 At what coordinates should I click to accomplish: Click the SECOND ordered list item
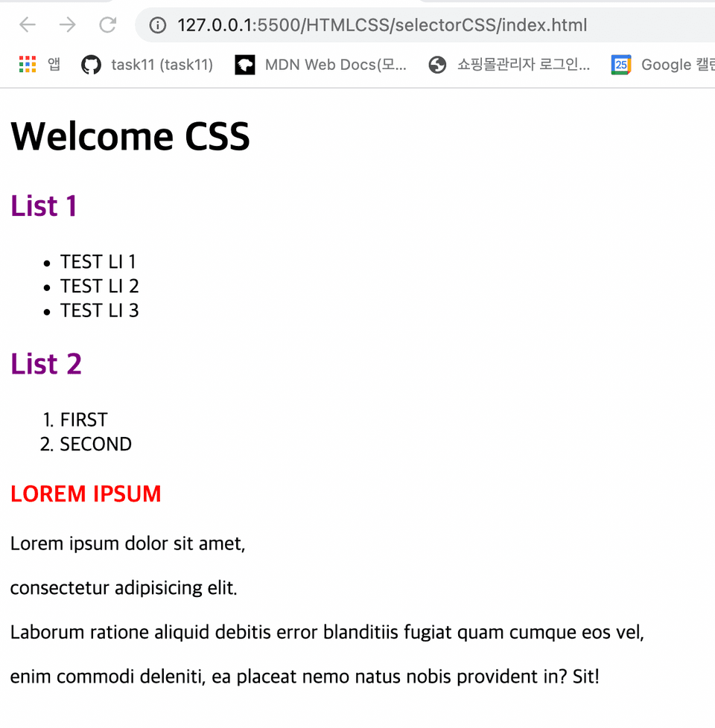click(95, 444)
